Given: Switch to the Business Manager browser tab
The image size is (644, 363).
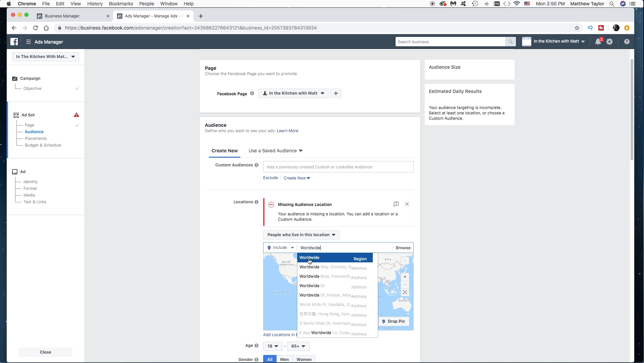Looking at the screenshot, I should pyautogui.click(x=73, y=16).
